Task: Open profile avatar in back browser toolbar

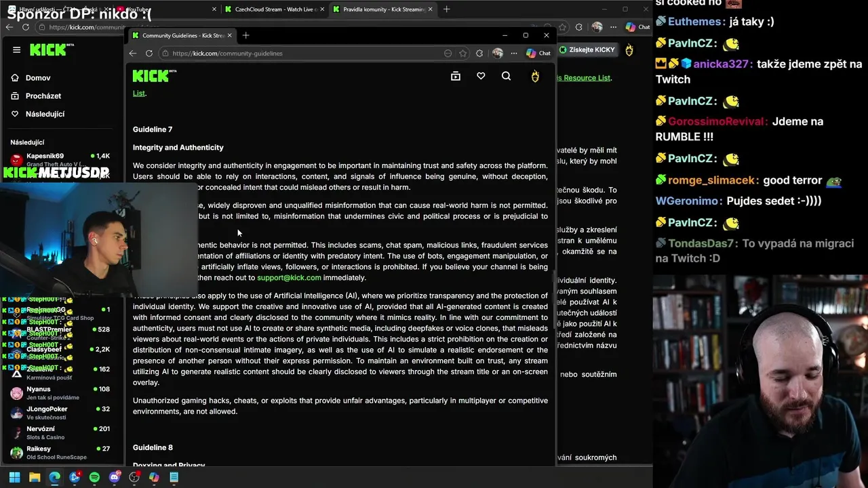Action: tap(597, 27)
